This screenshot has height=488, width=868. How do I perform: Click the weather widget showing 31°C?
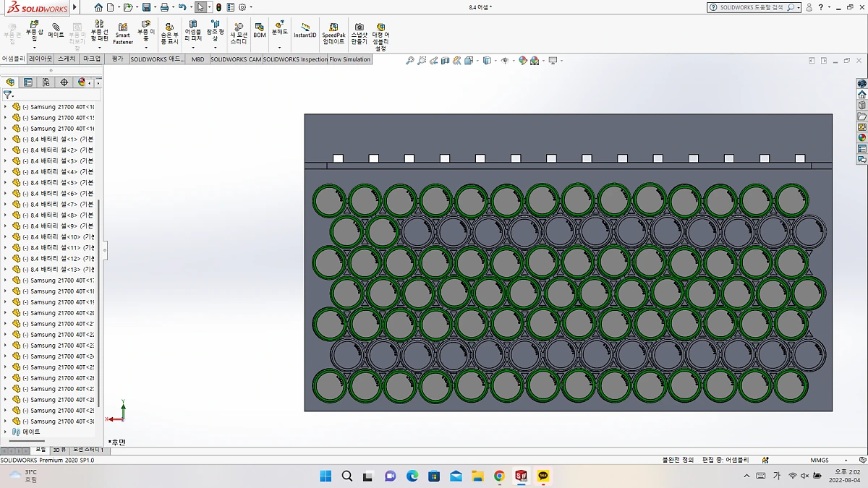tap(23, 475)
